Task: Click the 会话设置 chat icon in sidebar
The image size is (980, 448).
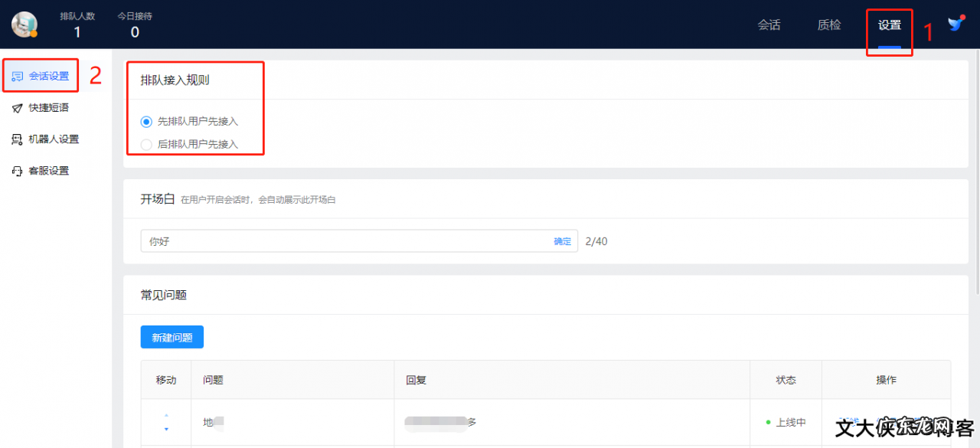Action: click(x=18, y=76)
